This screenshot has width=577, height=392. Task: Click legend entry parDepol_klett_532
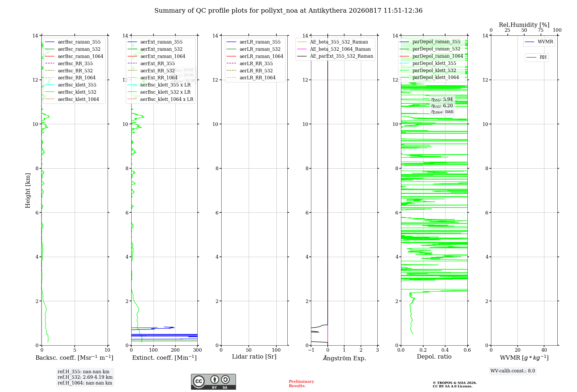pos(428,71)
